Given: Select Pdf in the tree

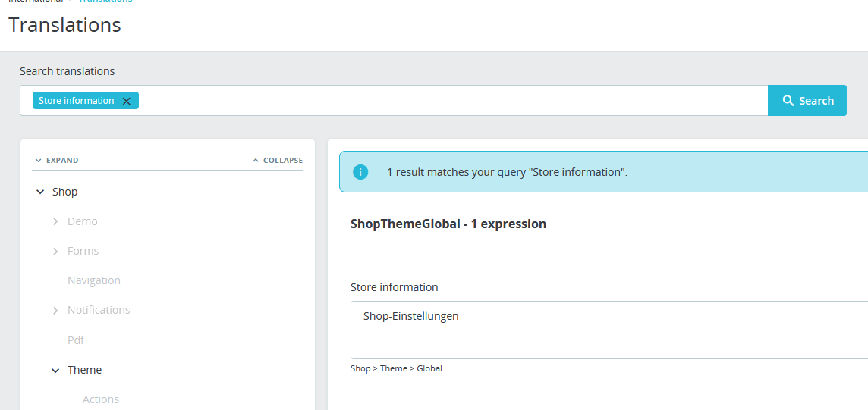Looking at the screenshot, I should click(x=76, y=340).
